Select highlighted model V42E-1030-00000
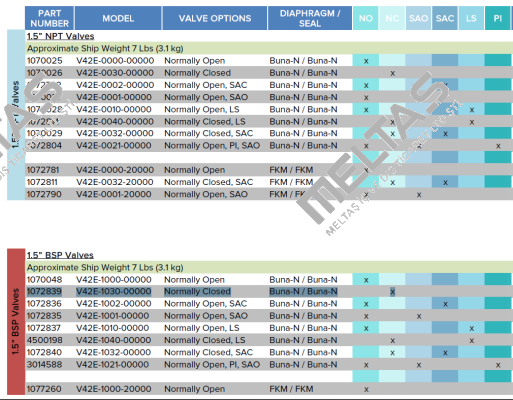Image resolution: width=513 pixels, height=400 pixels. click(x=114, y=291)
